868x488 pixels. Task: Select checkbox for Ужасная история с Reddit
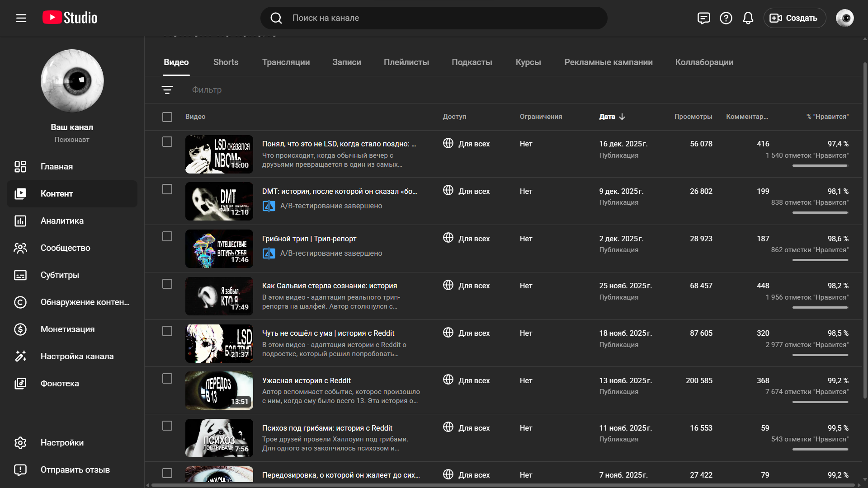[167, 379]
